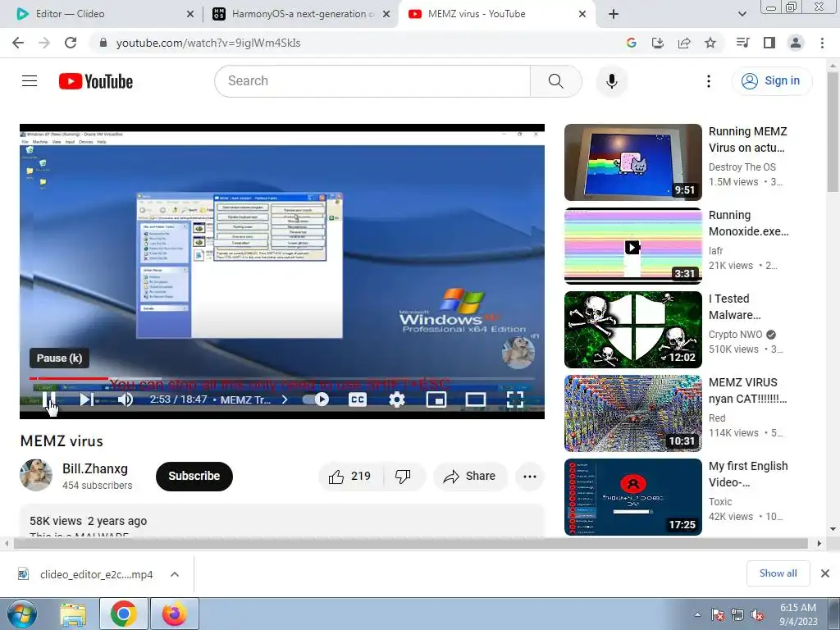Open player settings gear
The image size is (840, 630).
(x=397, y=399)
